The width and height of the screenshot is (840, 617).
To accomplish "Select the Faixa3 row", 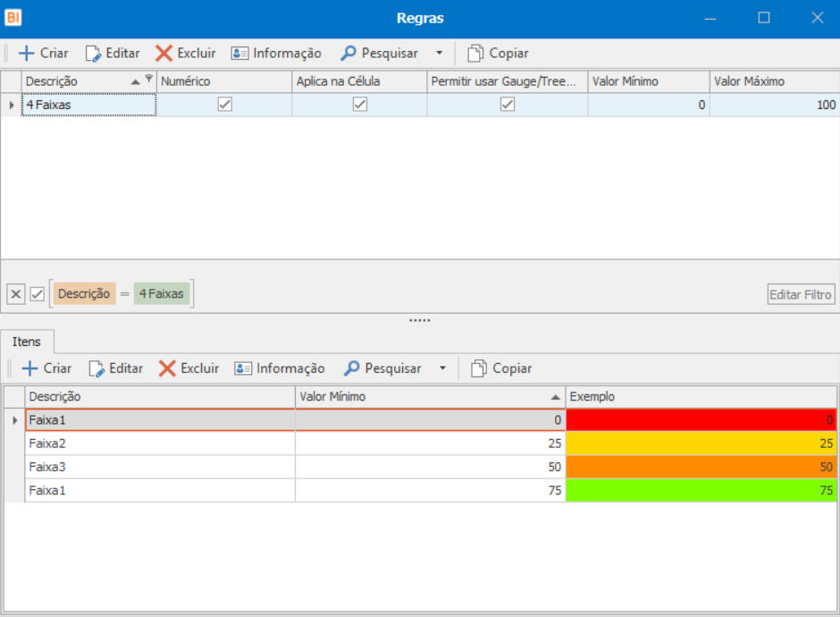I will click(x=431, y=468).
